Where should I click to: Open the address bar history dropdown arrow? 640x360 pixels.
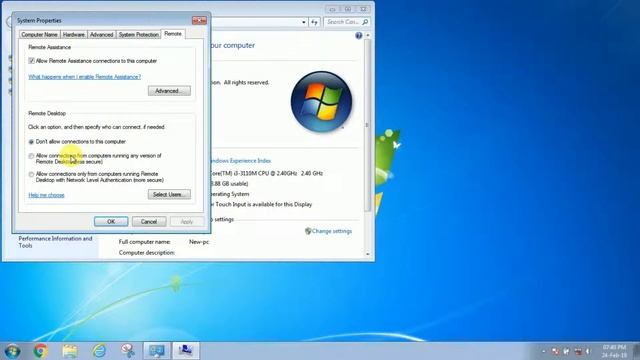(304, 22)
